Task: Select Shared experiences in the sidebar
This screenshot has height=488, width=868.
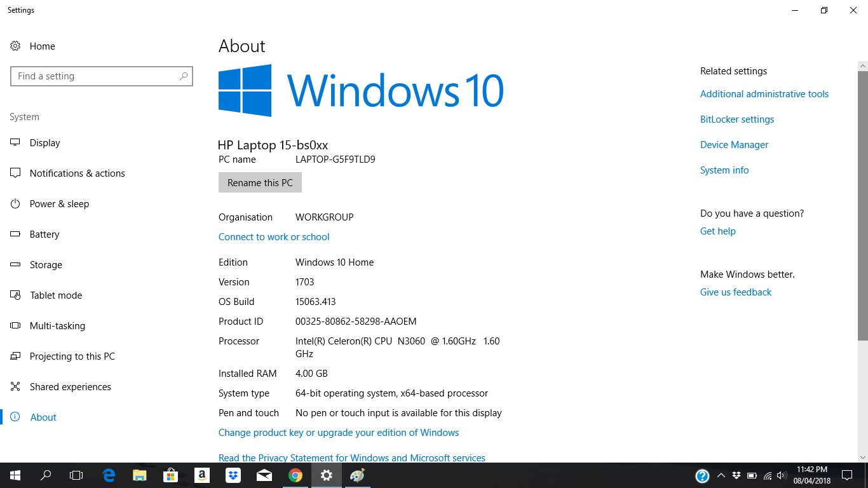Action: pos(70,386)
